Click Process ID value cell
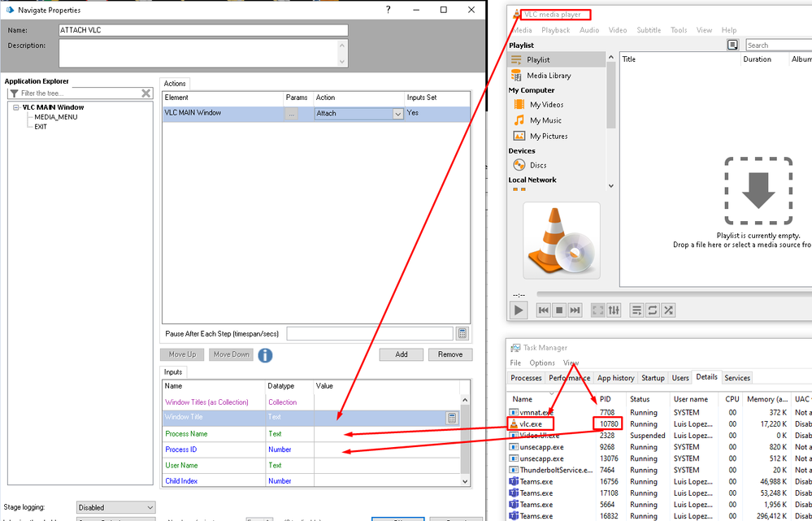This screenshot has width=812, height=521. point(386,449)
